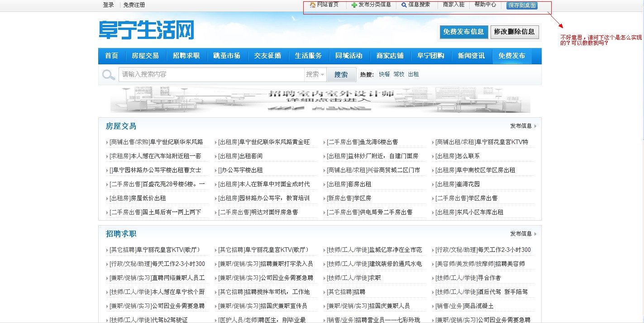Focus the 请输入搜索内容 search input

tap(211, 74)
